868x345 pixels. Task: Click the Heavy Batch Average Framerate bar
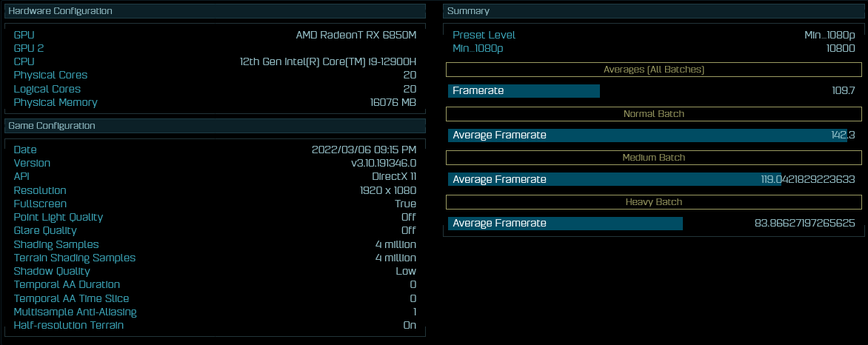565,224
